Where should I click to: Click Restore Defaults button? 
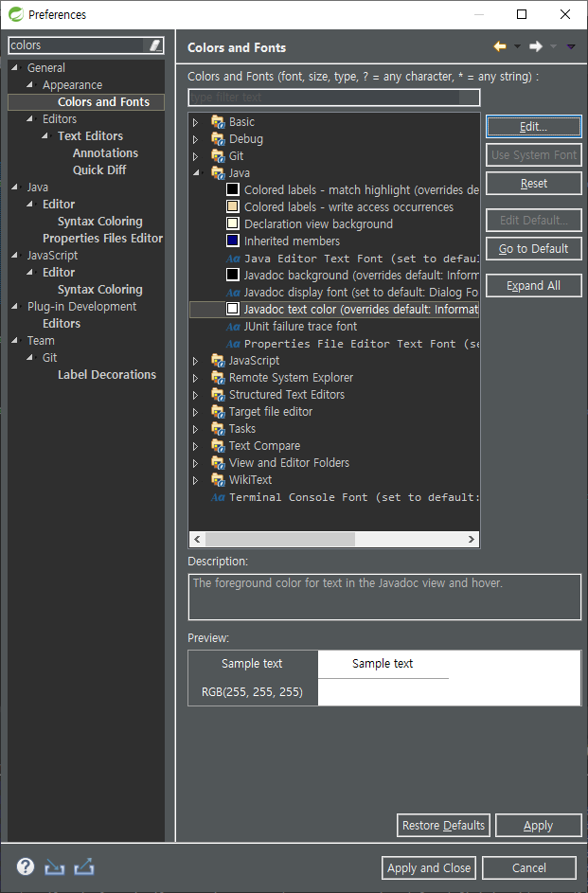click(x=443, y=825)
